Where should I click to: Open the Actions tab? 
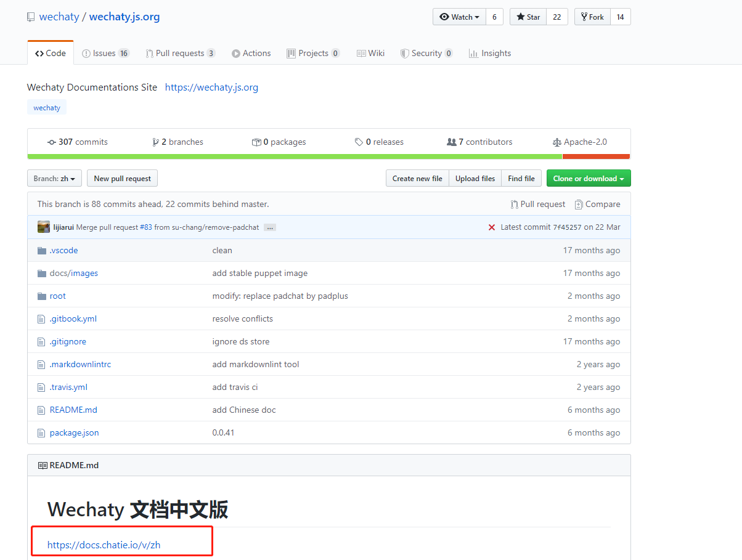(251, 53)
